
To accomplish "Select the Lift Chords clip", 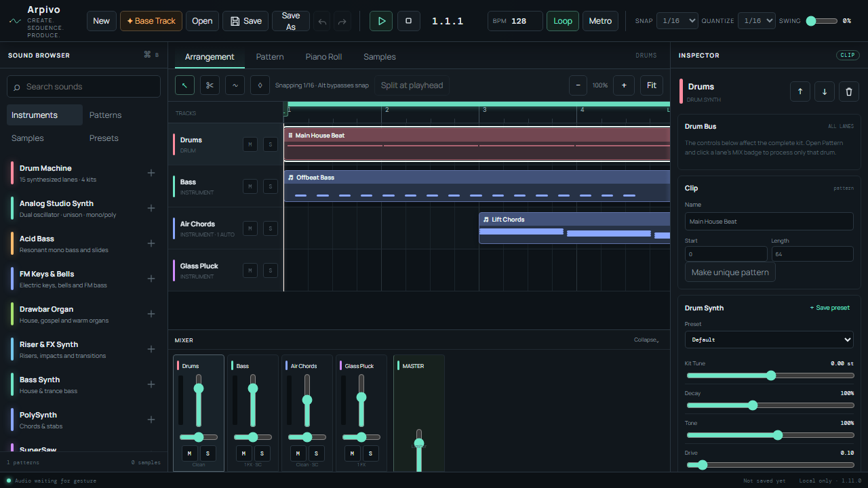I will coord(574,228).
